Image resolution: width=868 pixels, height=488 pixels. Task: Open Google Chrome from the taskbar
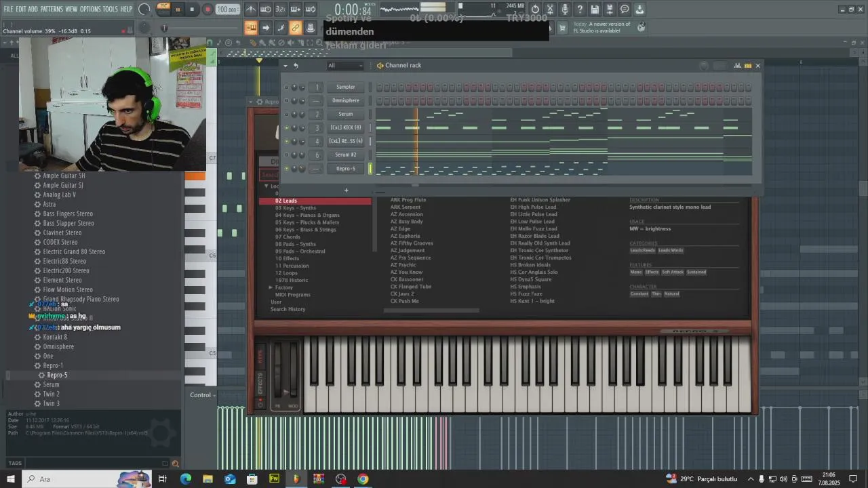pyautogui.click(x=363, y=479)
